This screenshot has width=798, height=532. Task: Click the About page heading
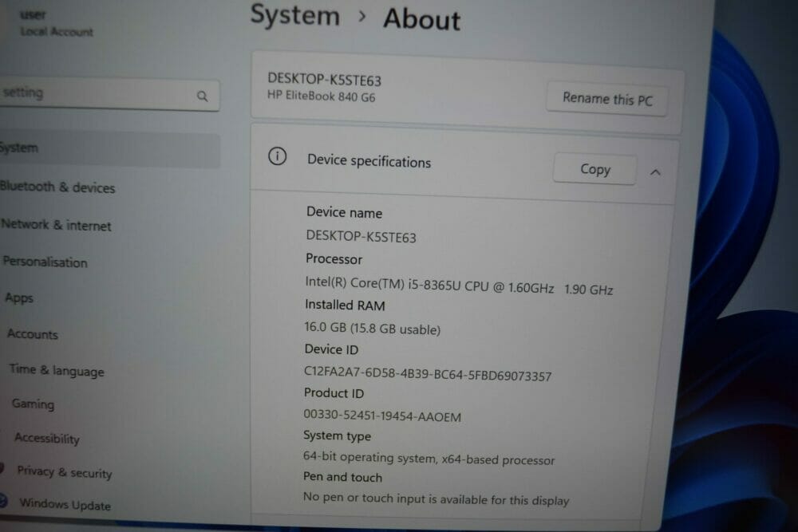pyautogui.click(x=422, y=20)
